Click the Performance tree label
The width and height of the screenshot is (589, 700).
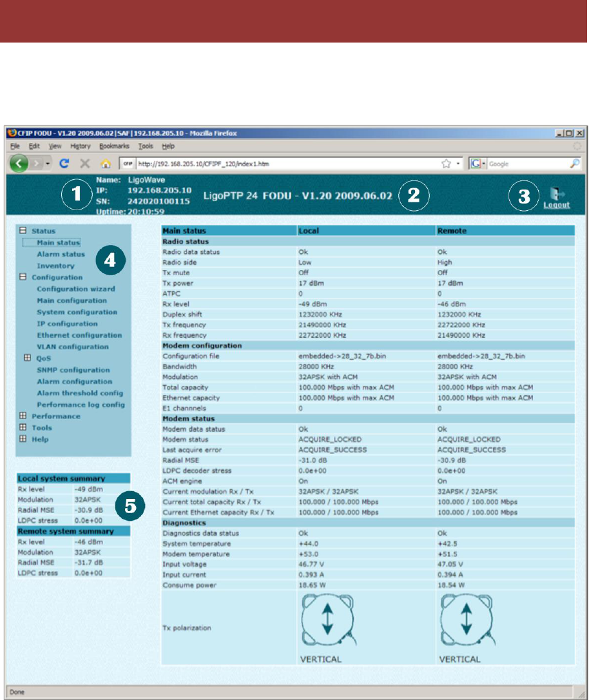(56, 416)
